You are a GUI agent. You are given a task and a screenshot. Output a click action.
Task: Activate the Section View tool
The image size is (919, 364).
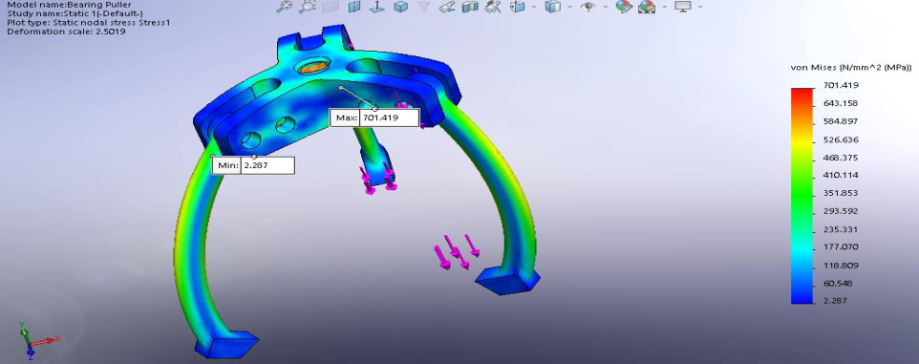tap(354, 7)
